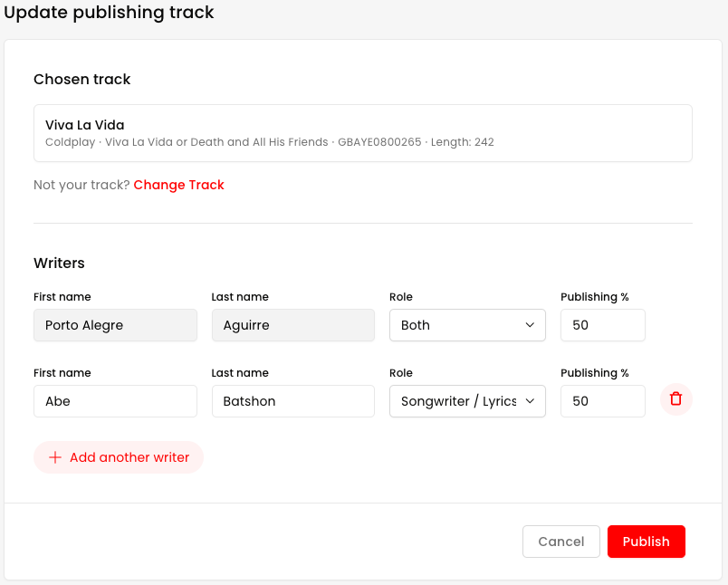Hit the red Publish button

pyautogui.click(x=646, y=542)
